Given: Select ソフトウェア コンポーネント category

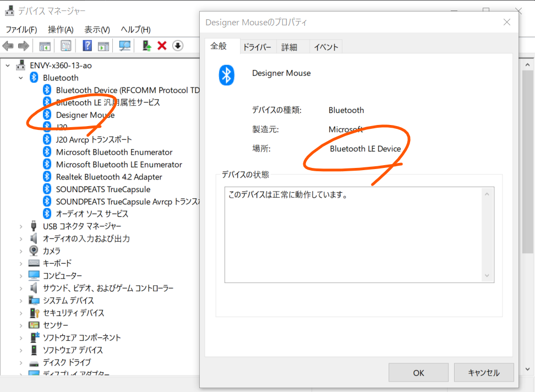Looking at the screenshot, I should tap(82, 337).
